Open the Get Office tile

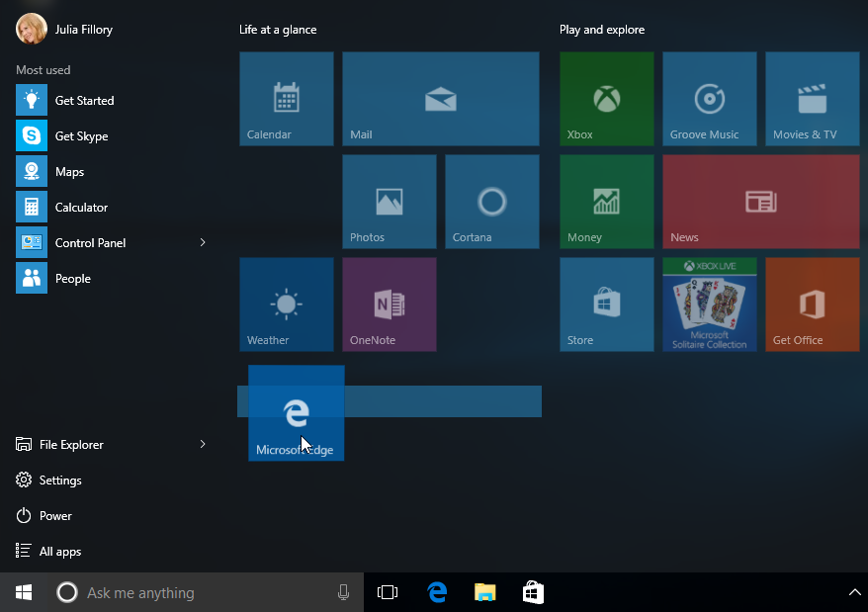coord(812,304)
